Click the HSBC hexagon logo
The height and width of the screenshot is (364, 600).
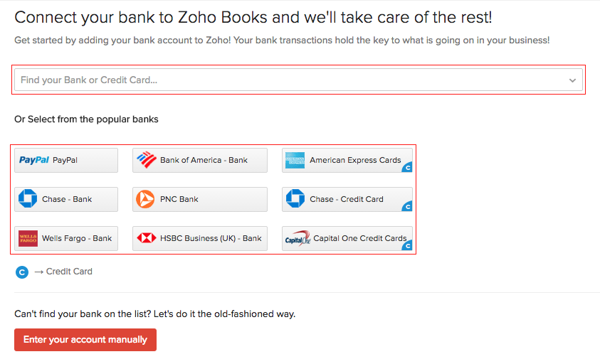[x=146, y=238]
